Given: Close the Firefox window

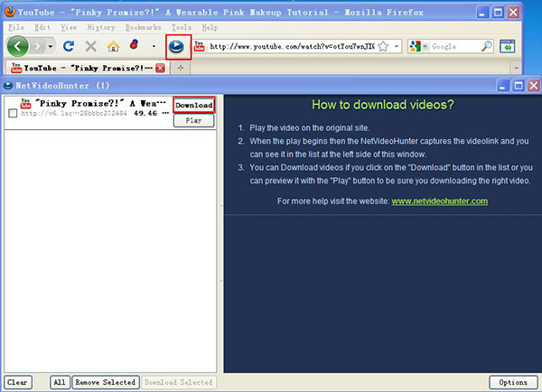Looking at the screenshot, I should click(514, 13).
